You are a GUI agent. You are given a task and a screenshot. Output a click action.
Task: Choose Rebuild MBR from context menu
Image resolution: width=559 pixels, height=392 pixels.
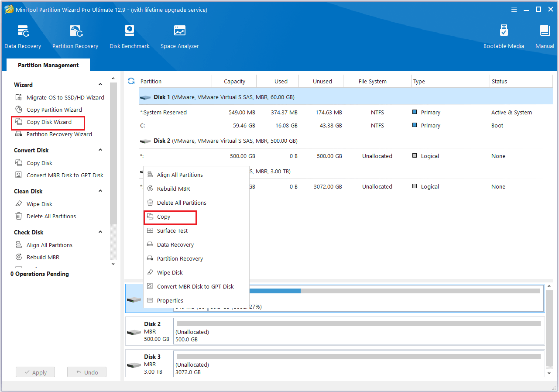(x=196, y=189)
